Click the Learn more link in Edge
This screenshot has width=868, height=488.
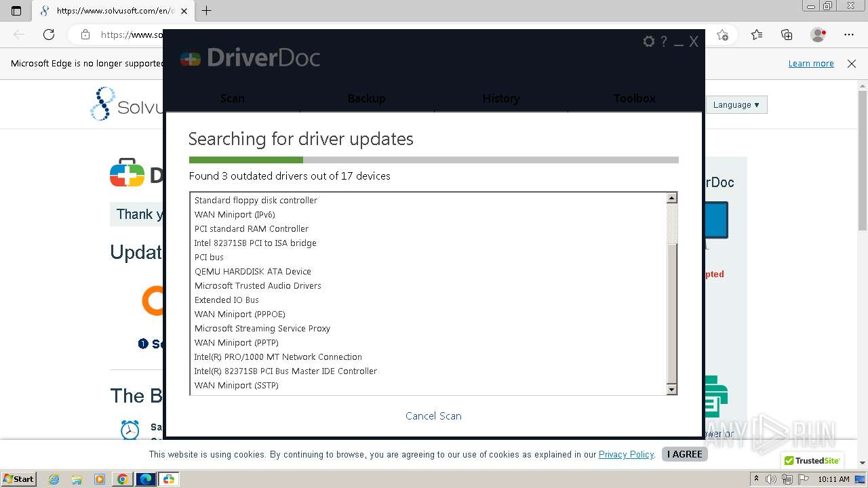[x=811, y=64]
